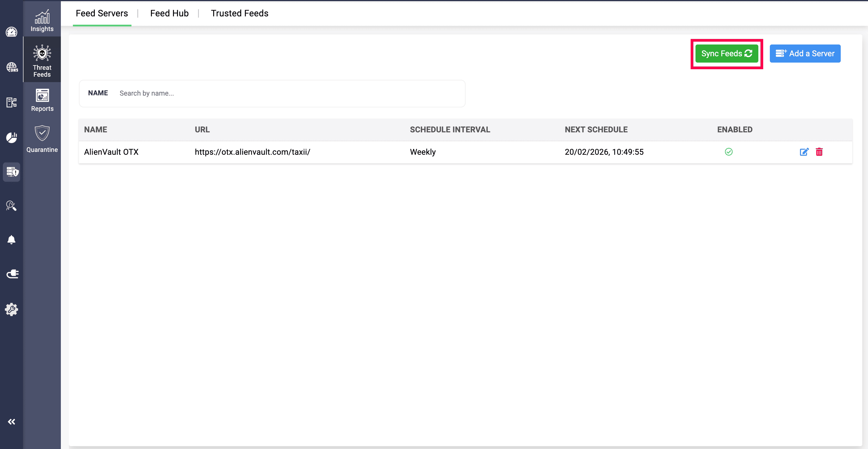Image resolution: width=868 pixels, height=449 pixels.
Task: Toggle AlienVault OTX enabled checkmark
Action: tap(728, 152)
